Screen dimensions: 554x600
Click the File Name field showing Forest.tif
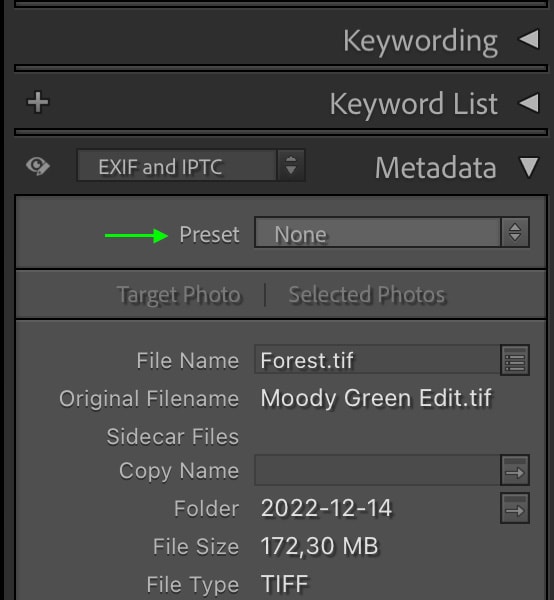(x=377, y=360)
